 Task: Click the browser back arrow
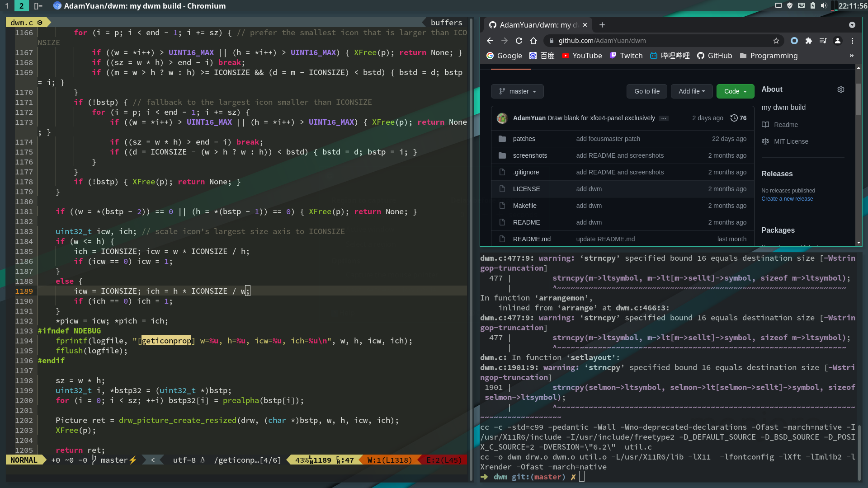click(x=490, y=41)
